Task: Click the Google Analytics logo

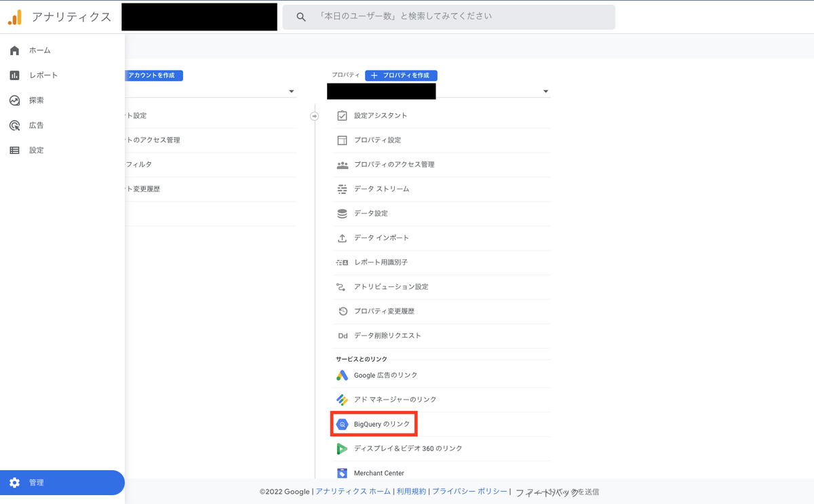Action: [15, 17]
